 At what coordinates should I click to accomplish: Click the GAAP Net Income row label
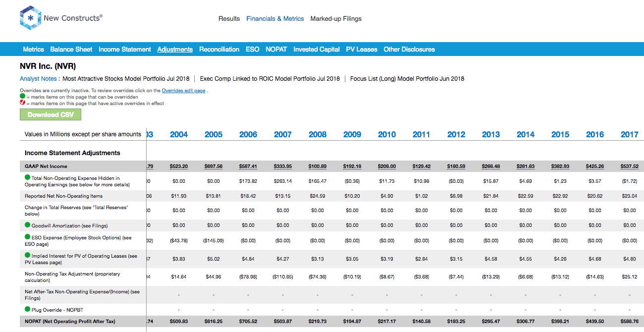pos(46,166)
